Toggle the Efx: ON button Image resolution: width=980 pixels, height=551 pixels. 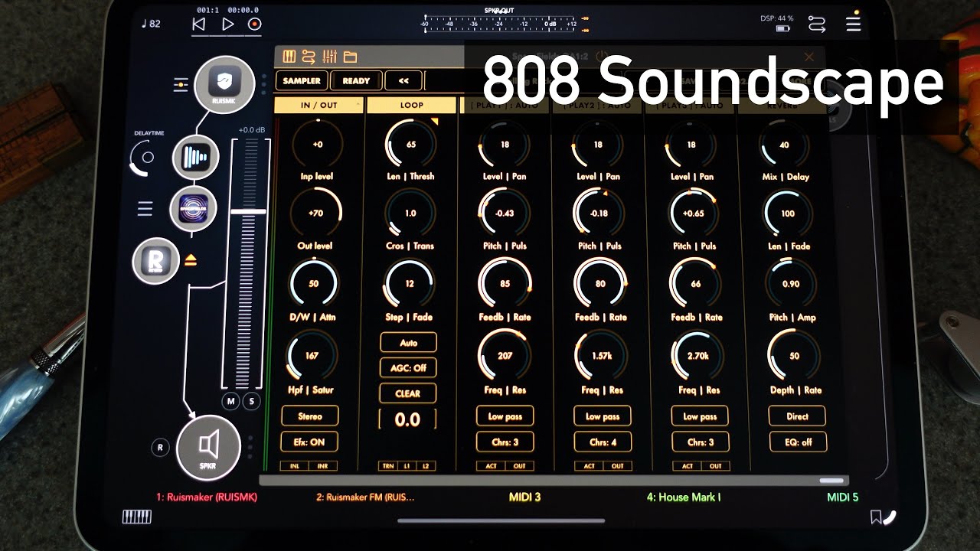pos(309,442)
